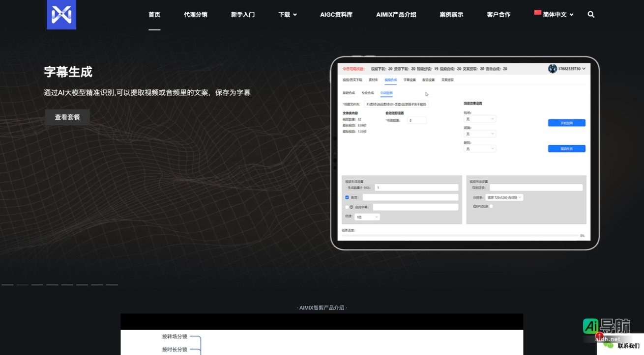Image resolution: width=644 pixels, height=355 pixels.
Task: Enable the 启用字幕 checkbox
Action: click(346, 207)
